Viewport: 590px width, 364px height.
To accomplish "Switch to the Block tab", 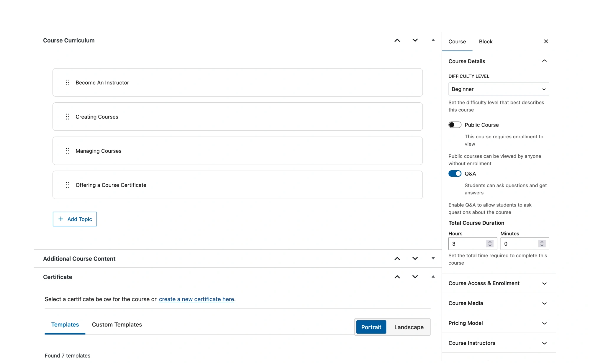I will 486,42.
